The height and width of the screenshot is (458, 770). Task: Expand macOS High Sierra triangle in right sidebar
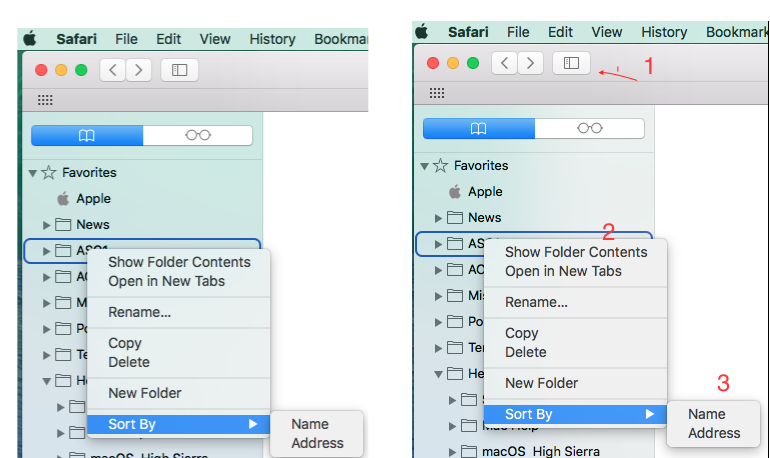coord(452,452)
